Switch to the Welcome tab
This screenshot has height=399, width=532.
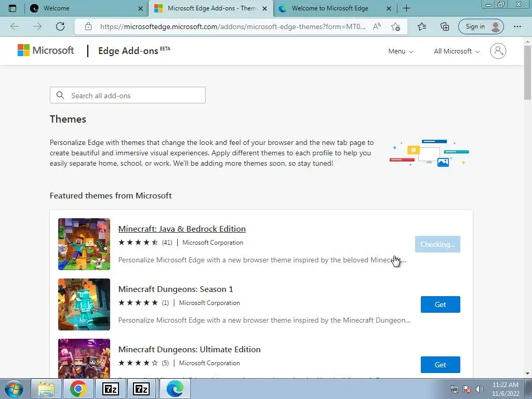pyautogui.click(x=87, y=8)
